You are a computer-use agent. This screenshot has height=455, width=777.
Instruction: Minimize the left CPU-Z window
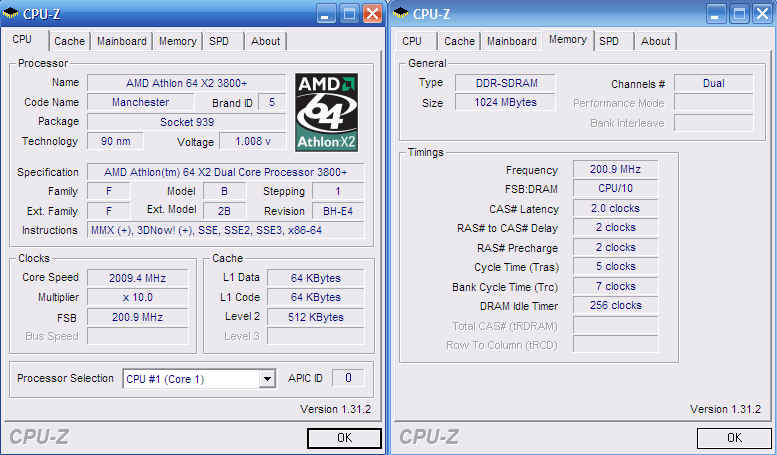point(326,14)
